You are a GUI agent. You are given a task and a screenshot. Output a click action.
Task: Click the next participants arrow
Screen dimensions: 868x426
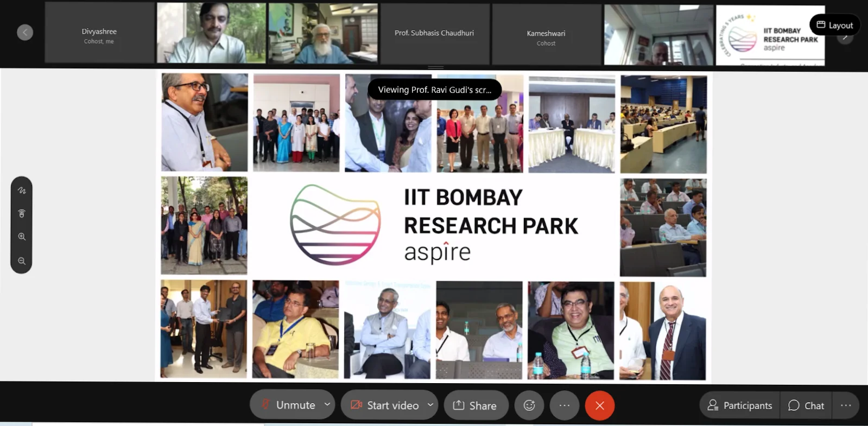pos(845,37)
